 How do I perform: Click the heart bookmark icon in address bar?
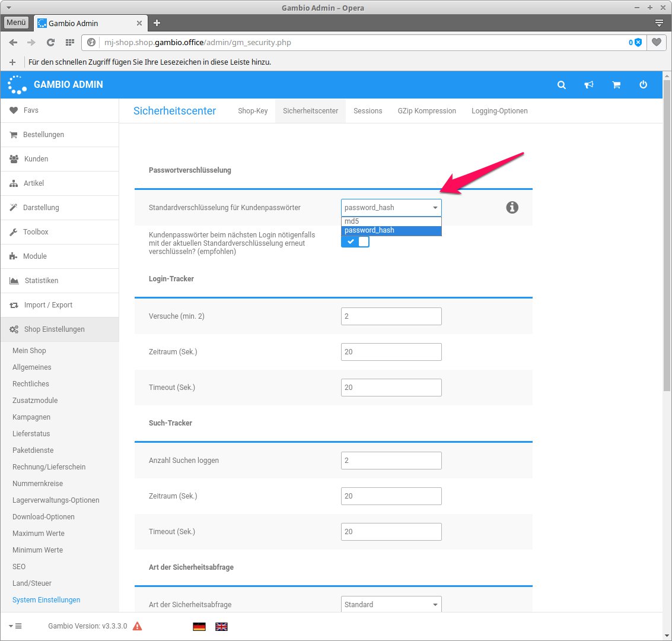point(656,42)
